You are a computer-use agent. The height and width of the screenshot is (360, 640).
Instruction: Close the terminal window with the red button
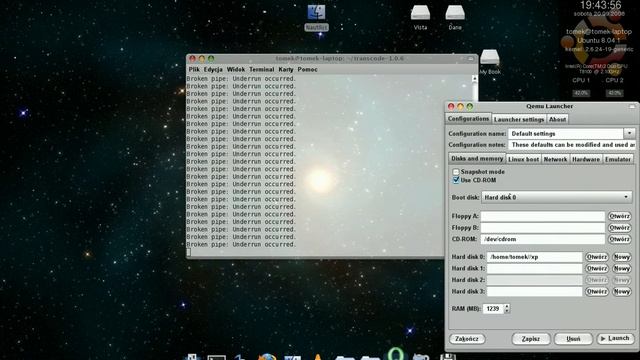coord(192,59)
